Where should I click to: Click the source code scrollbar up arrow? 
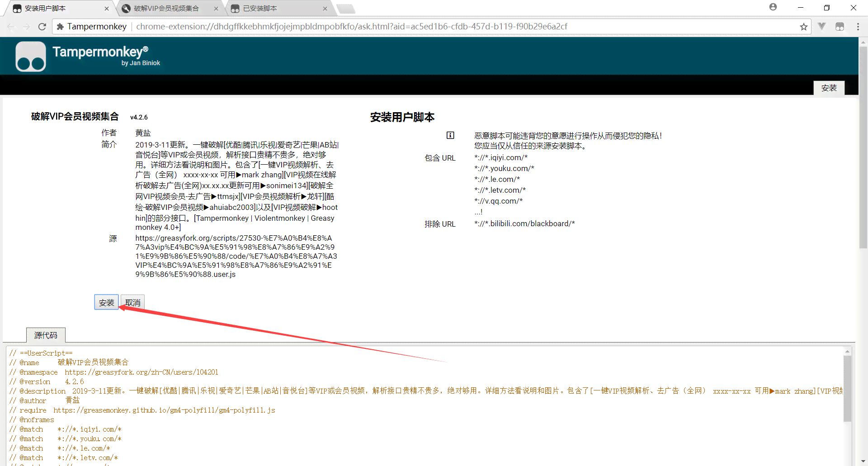(x=847, y=351)
